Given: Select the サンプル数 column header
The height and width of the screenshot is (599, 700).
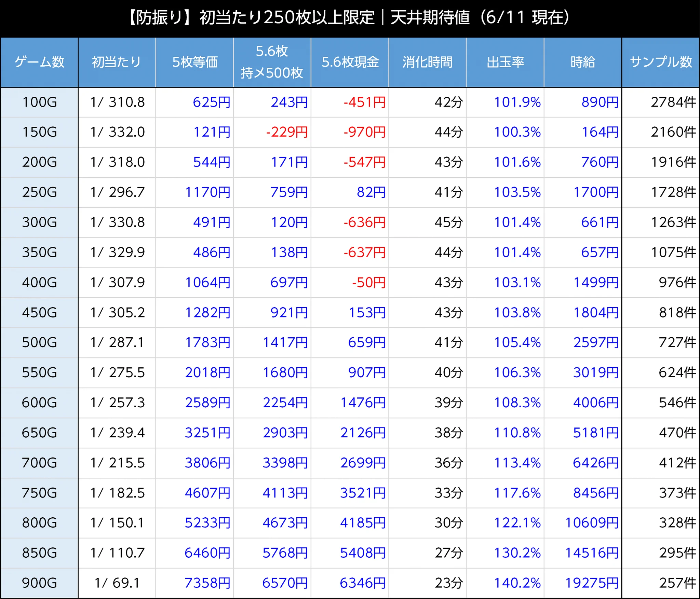Looking at the screenshot, I should (x=661, y=62).
